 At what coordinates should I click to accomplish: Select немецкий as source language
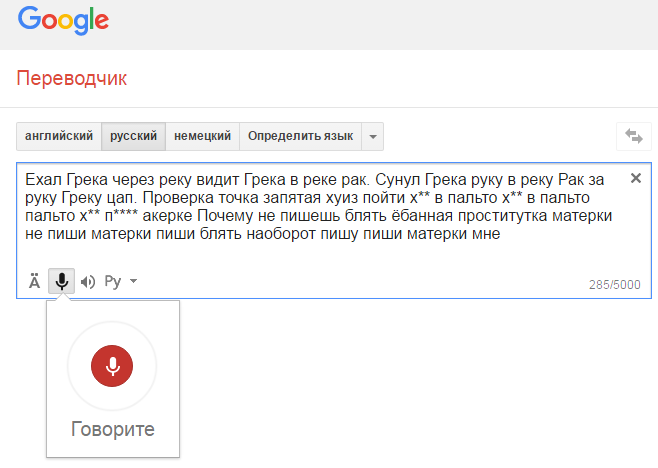point(202,136)
